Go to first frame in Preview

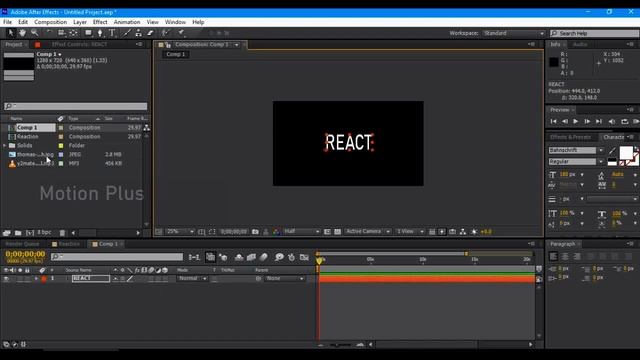click(x=553, y=121)
